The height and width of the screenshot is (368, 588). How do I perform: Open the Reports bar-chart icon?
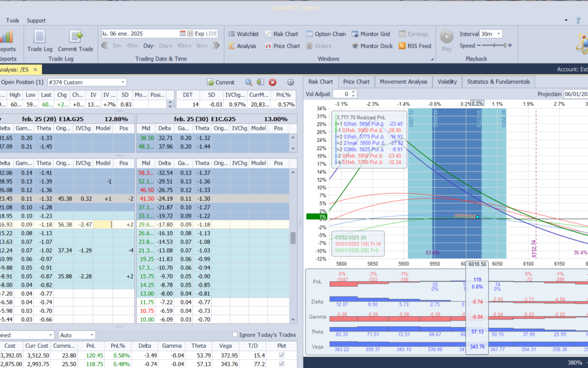tap(7, 37)
